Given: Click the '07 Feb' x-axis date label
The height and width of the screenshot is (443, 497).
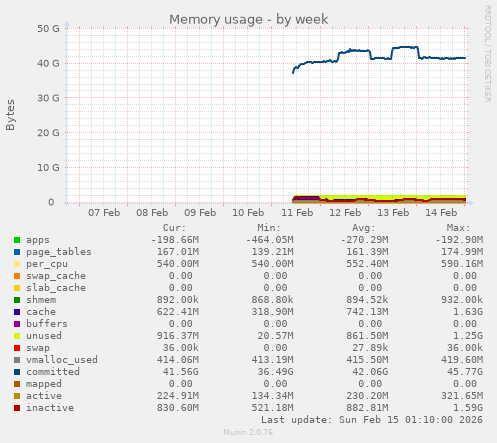Looking at the screenshot, I should [104, 213].
